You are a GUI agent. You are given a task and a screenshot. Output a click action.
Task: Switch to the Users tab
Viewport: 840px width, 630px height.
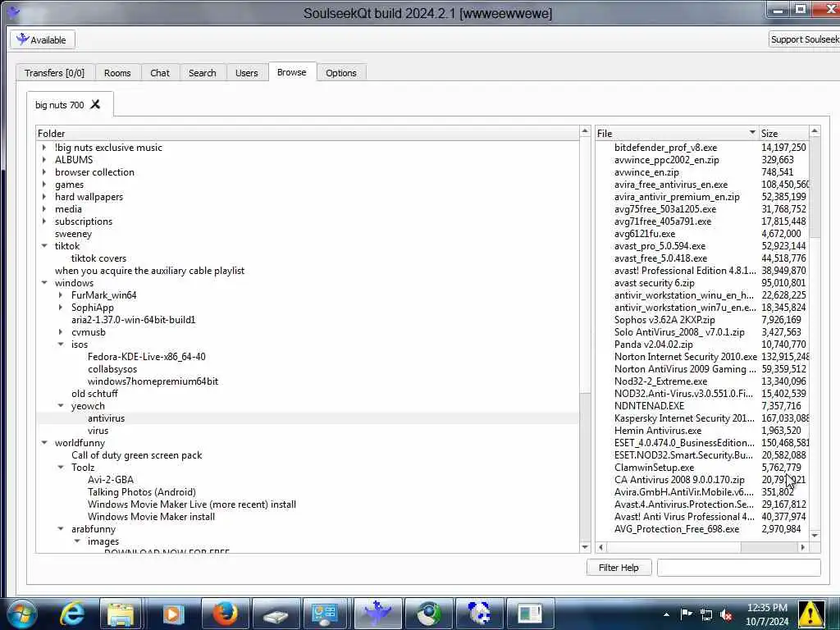coord(246,73)
